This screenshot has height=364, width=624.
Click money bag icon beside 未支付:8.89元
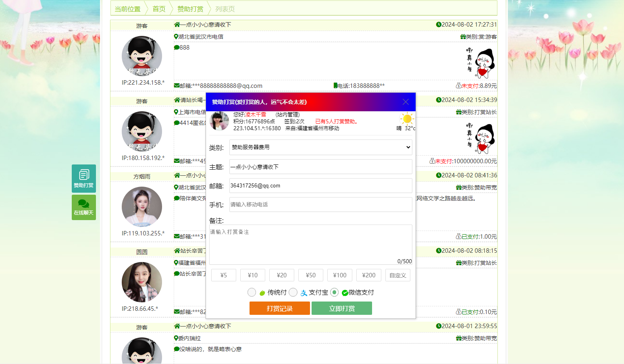458,85
